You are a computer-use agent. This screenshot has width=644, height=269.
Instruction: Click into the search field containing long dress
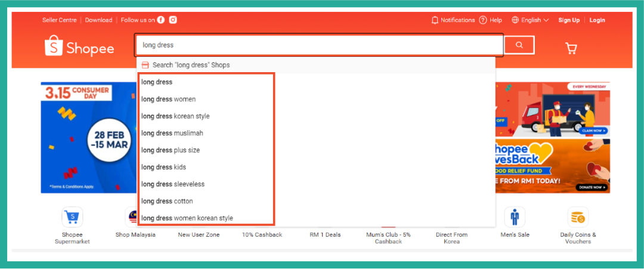pyautogui.click(x=318, y=45)
